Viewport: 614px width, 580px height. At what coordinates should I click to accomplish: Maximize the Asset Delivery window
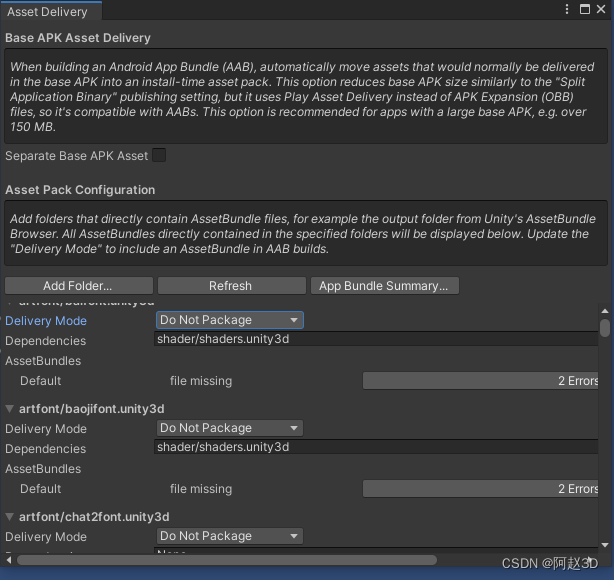coord(585,9)
